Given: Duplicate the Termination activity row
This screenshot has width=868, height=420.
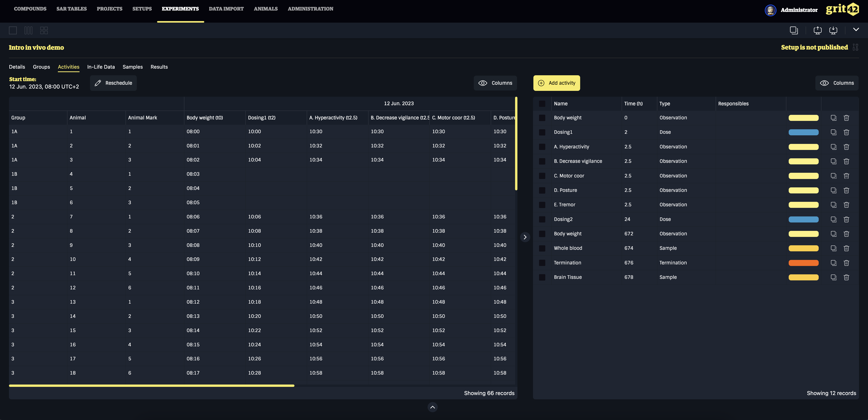Looking at the screenshot, I should pyautogui.click(x=833, y=263).
